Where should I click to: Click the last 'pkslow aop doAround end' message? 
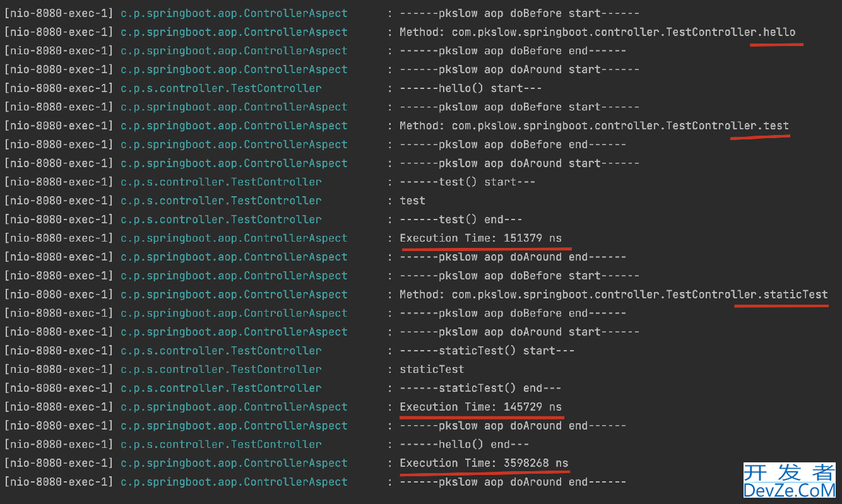pyautogui.click(x=513, y=482)
